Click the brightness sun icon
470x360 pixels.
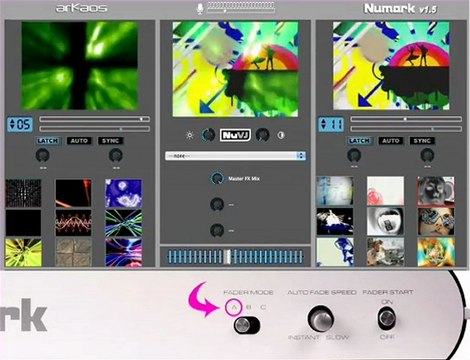coord(190,135)
